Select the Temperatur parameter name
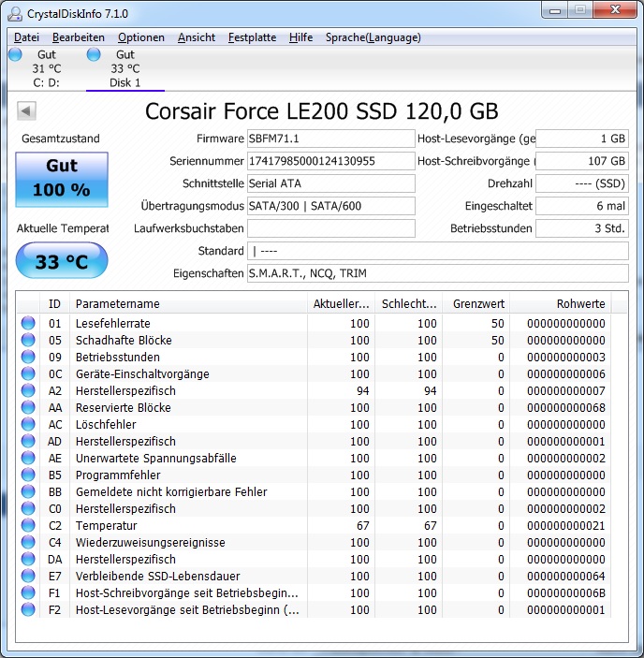Viewport: 644px width, 658px height. (106, 525)
